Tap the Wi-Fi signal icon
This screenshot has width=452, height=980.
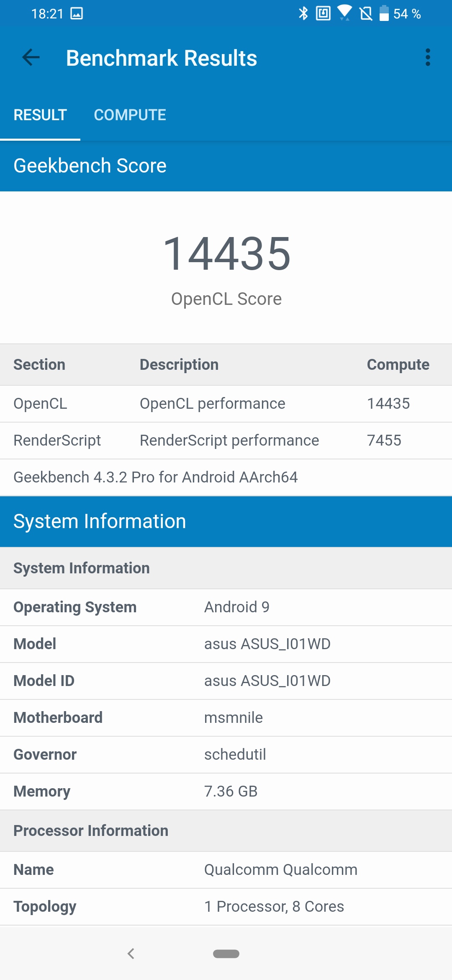click(344, 13)
